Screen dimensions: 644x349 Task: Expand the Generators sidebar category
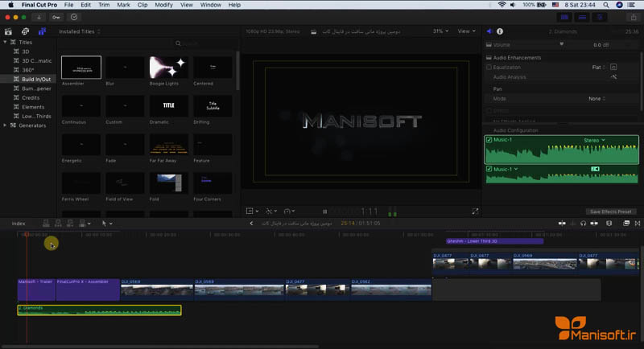5,125
